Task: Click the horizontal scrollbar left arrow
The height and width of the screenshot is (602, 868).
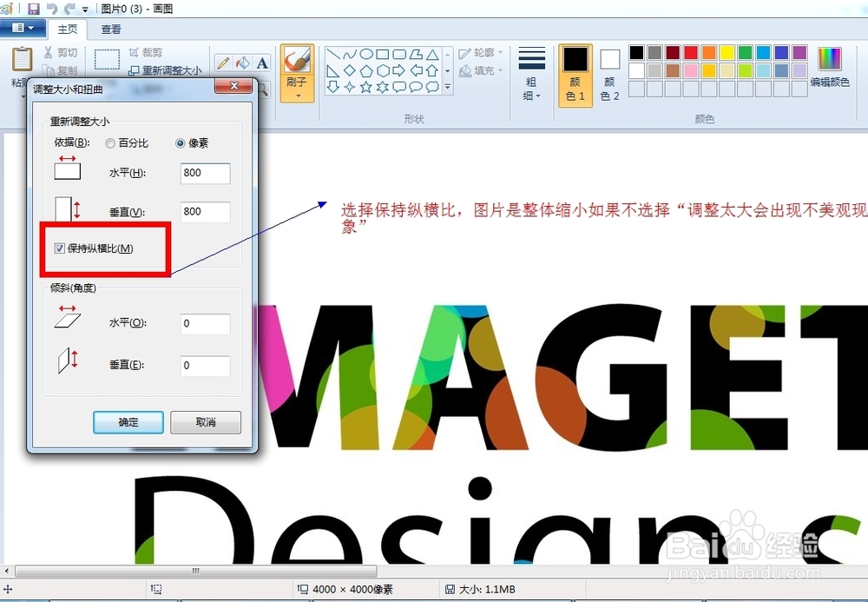Action: point(7,571)
